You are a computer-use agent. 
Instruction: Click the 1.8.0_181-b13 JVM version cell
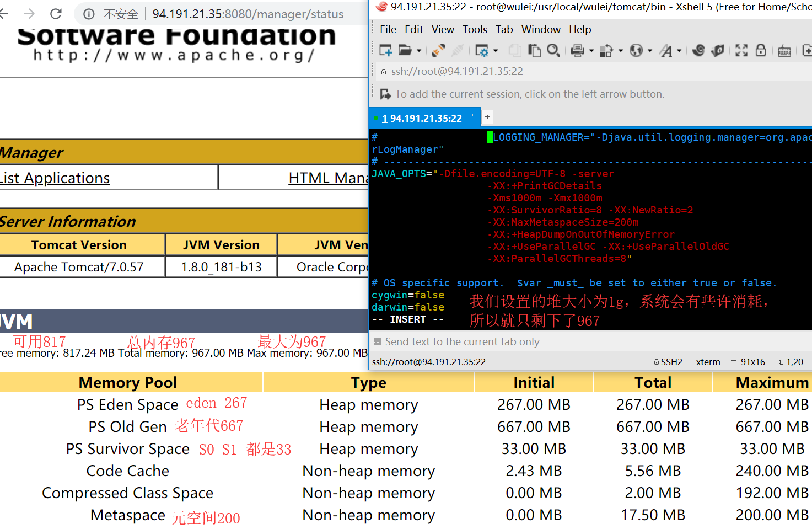coord(222,267)
